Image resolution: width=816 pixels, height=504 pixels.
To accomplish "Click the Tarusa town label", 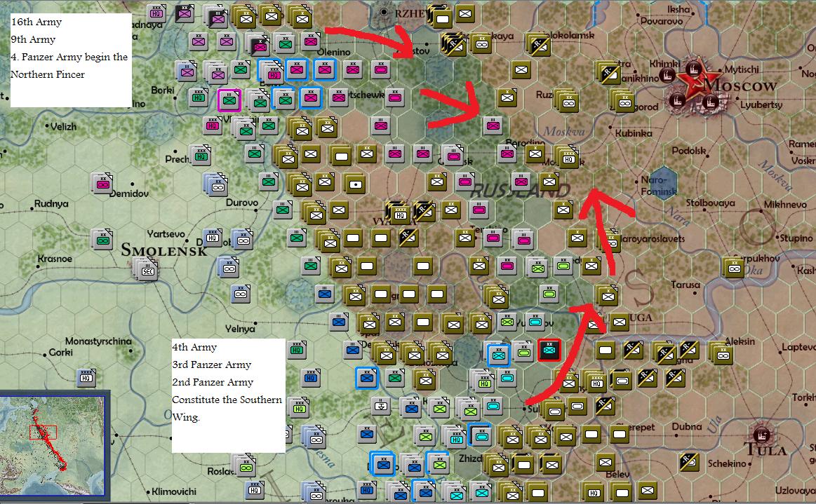I will (685, 285).
